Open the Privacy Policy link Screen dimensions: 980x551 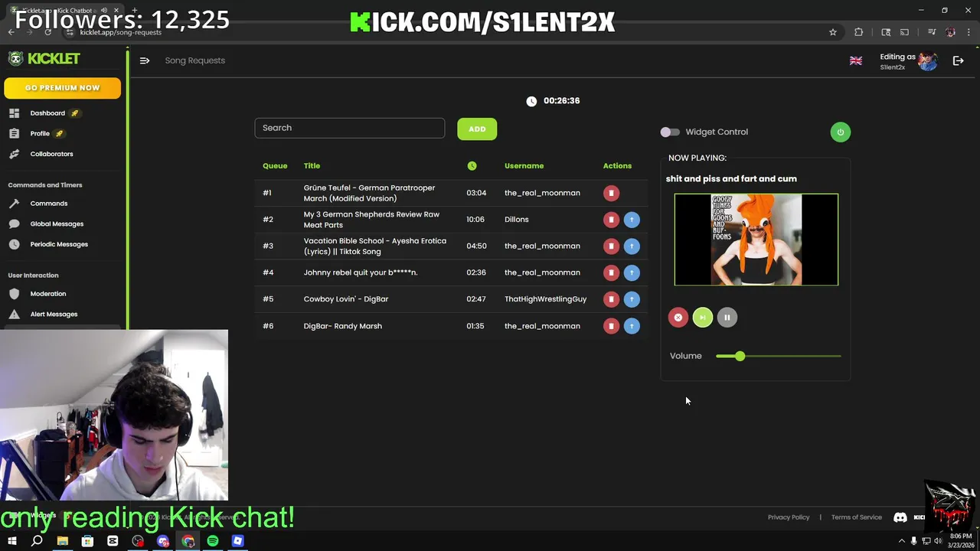(x=789, y=517)
